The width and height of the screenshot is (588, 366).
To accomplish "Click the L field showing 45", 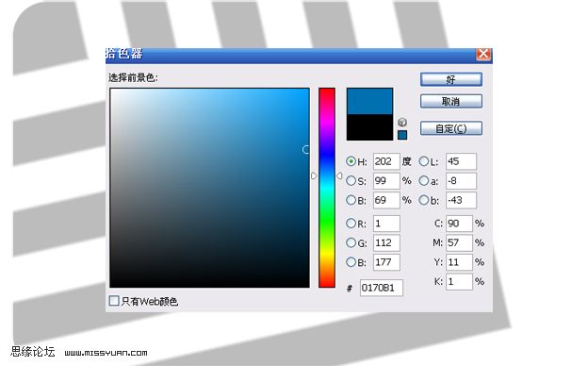I will [x=461, y=161].
